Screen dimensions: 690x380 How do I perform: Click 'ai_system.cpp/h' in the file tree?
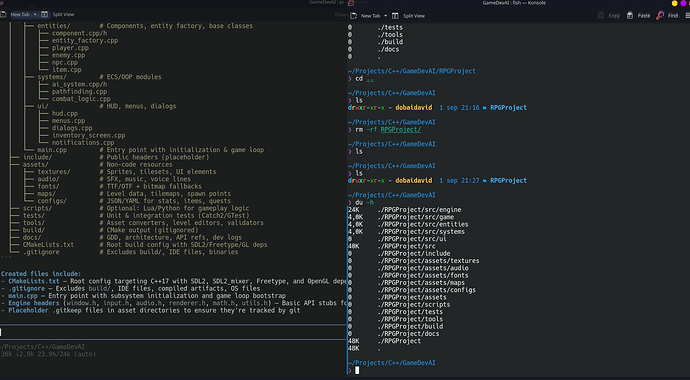tap(80, 84)
